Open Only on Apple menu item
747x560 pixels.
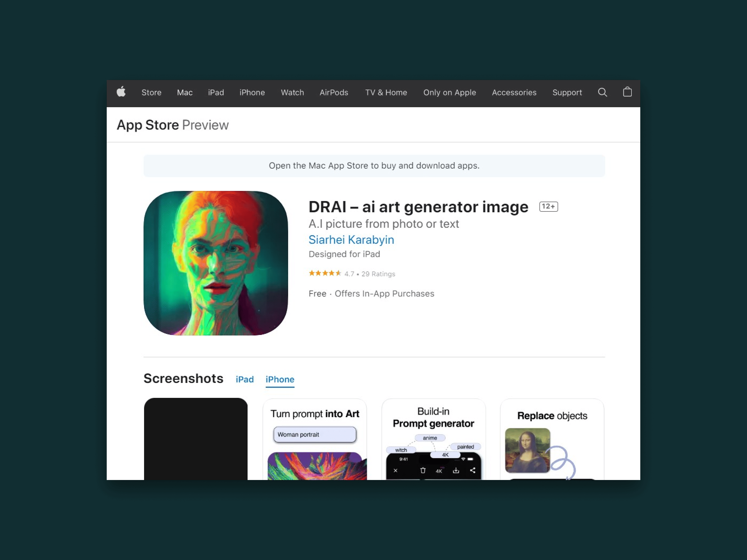(x=450, y=93)
